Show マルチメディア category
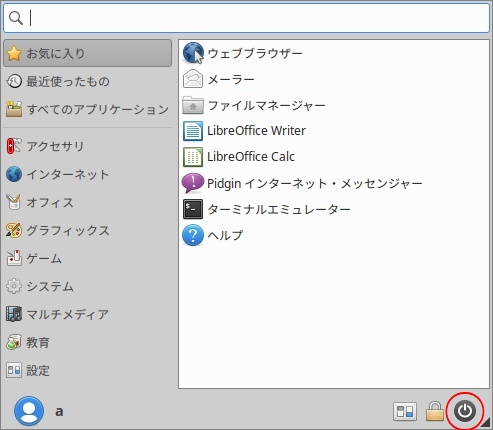Viewport: 493px width, 430px height. 88,314
